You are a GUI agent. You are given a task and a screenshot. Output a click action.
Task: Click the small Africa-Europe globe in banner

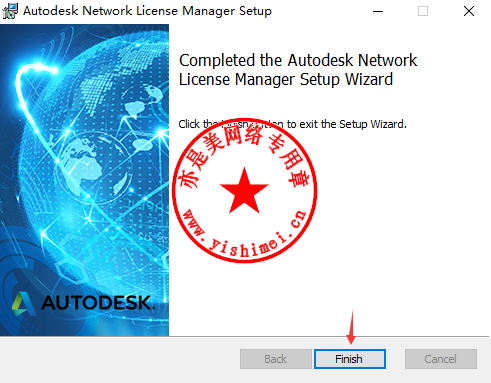pyautogui.click(x=94, y=168)
